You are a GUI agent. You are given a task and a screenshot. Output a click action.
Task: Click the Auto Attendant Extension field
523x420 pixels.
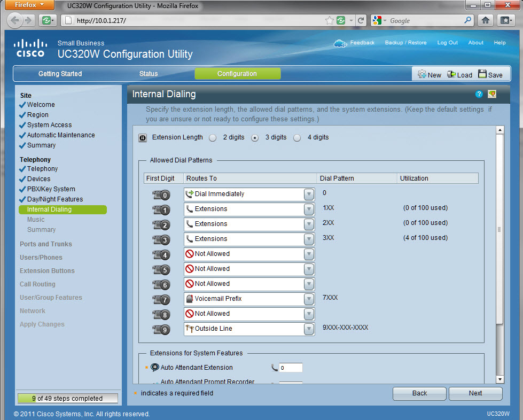tap(291, 368)
